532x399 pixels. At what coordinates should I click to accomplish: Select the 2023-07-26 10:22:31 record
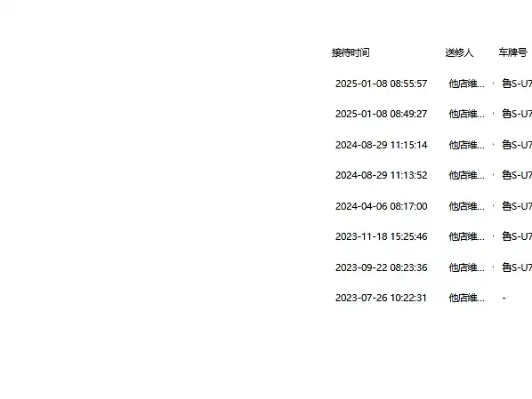point(381,298)
